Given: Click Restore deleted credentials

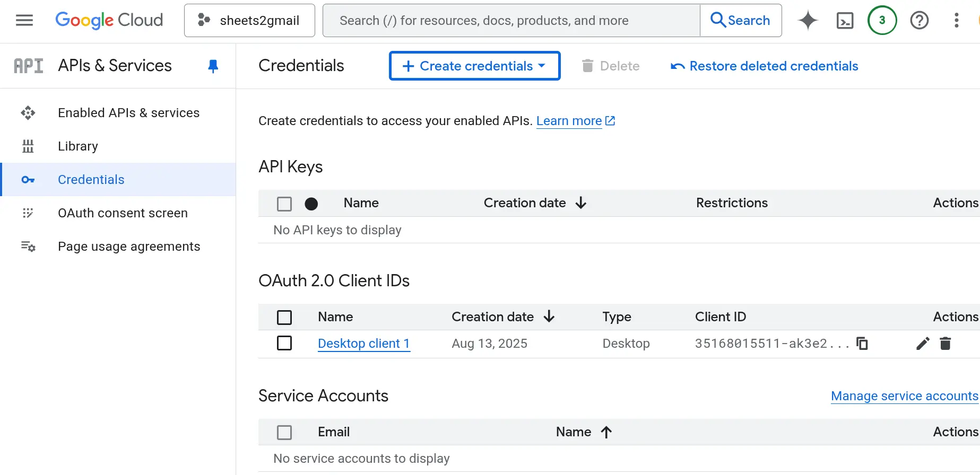Looking at the screenshot, I should pyautogui.click(x=765, y=66).
